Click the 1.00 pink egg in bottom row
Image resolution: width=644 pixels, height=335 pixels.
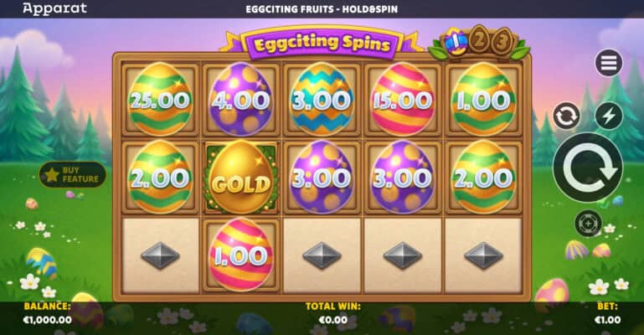[241, 255]
